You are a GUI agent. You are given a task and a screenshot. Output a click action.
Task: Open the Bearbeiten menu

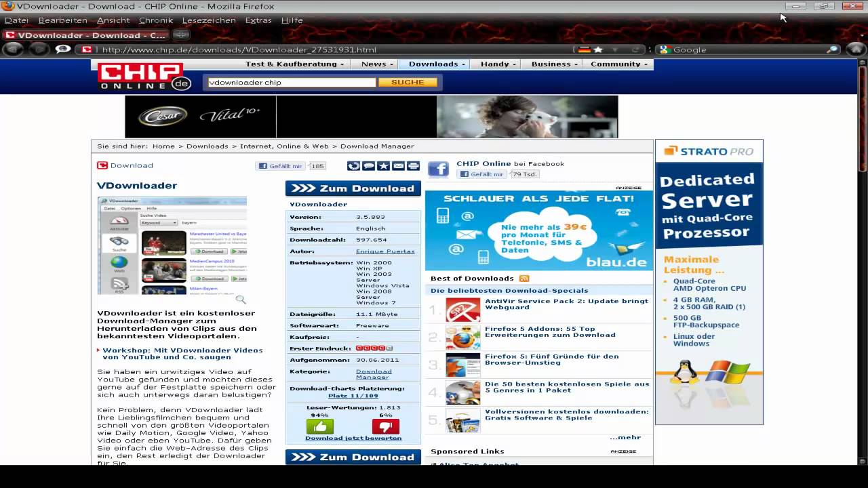coord(62,20)
